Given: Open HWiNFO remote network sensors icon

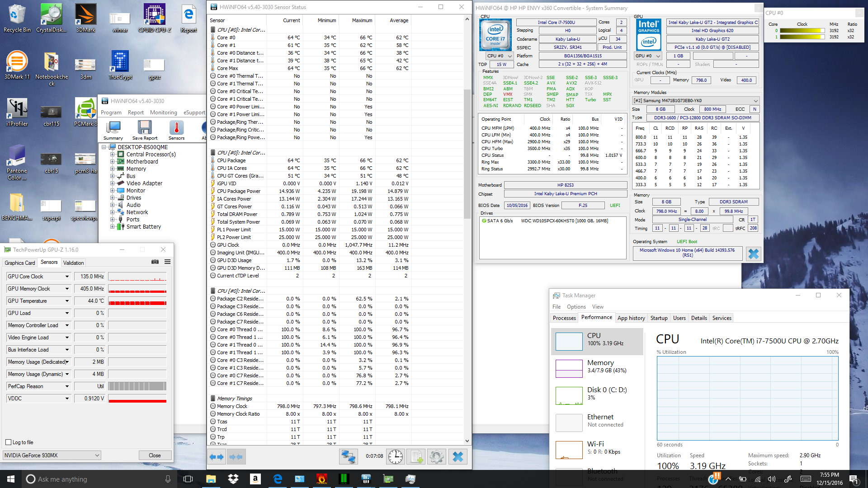Looking at the screenshot, I should (x=348, y=457).
